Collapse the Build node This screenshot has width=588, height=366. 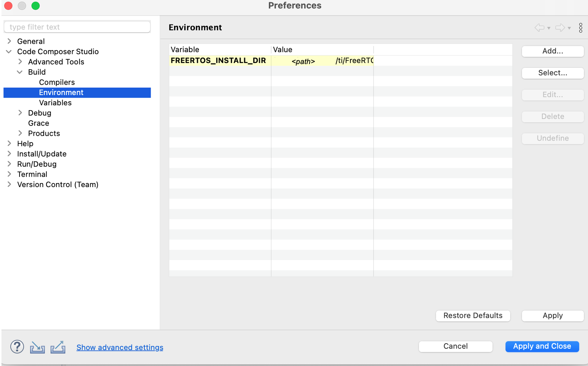(x=20, y=72)
